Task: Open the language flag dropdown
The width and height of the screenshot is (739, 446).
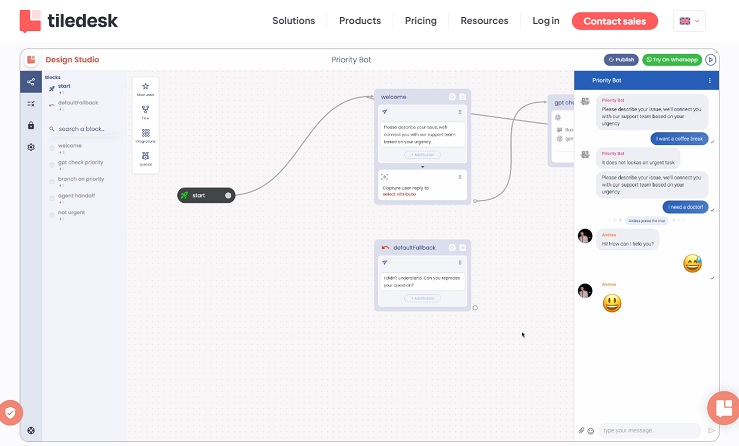Action: click(x=690, y=20)
